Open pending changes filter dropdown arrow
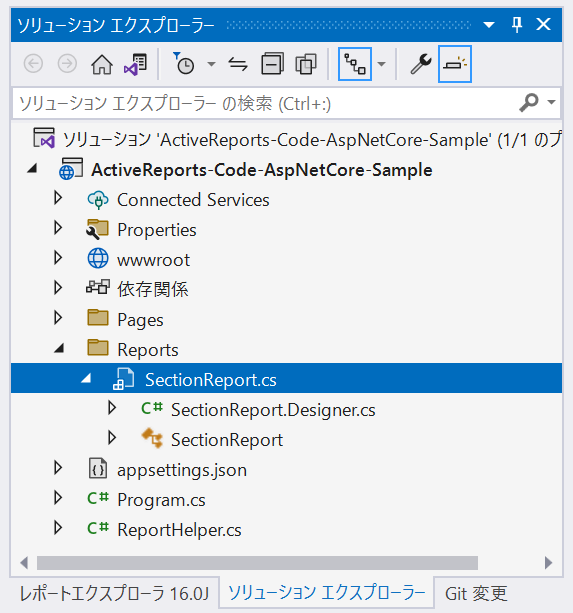Viewport: 573px width, 613px height. pyautogui.click(x=211, y=64)
